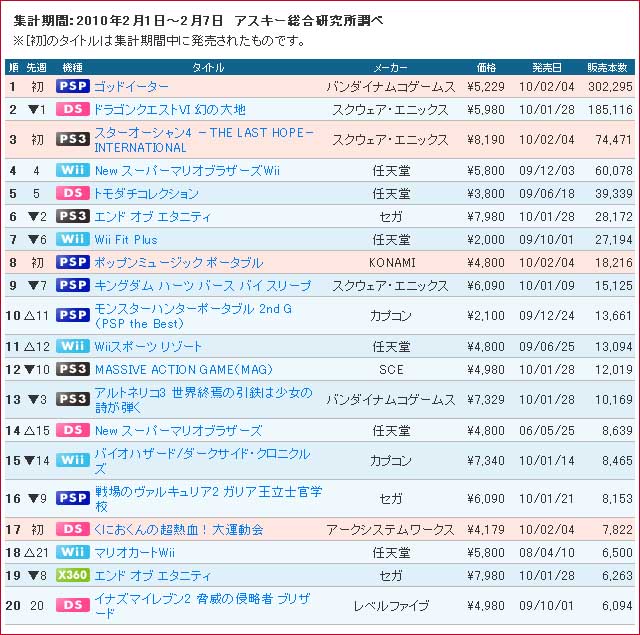Viewport: 640px width, 635px height.
Task: Click PS3 badge in アルトネリコ3 row
Action: click(x=73, y=399)
